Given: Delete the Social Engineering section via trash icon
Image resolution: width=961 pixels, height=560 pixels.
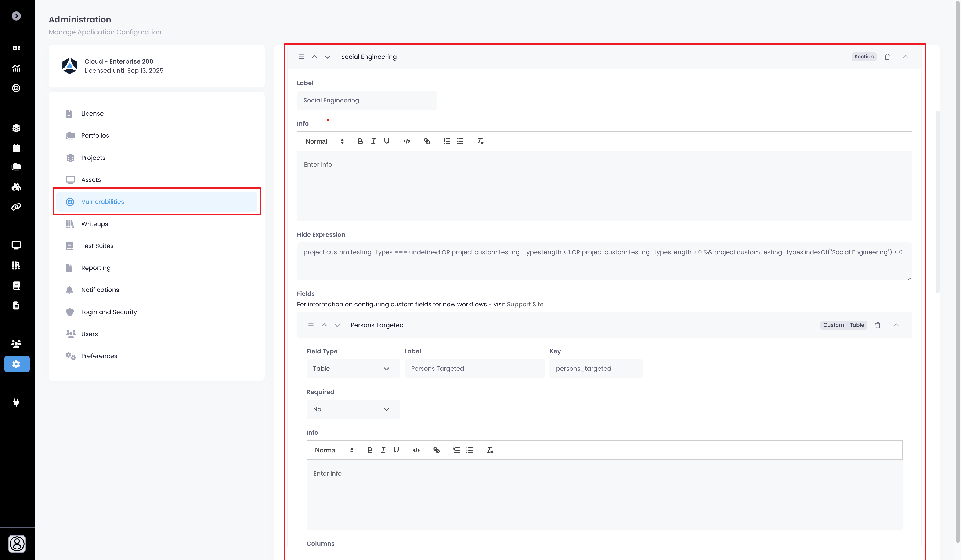Looking at the screenshot, I should (x=887, y=57).
